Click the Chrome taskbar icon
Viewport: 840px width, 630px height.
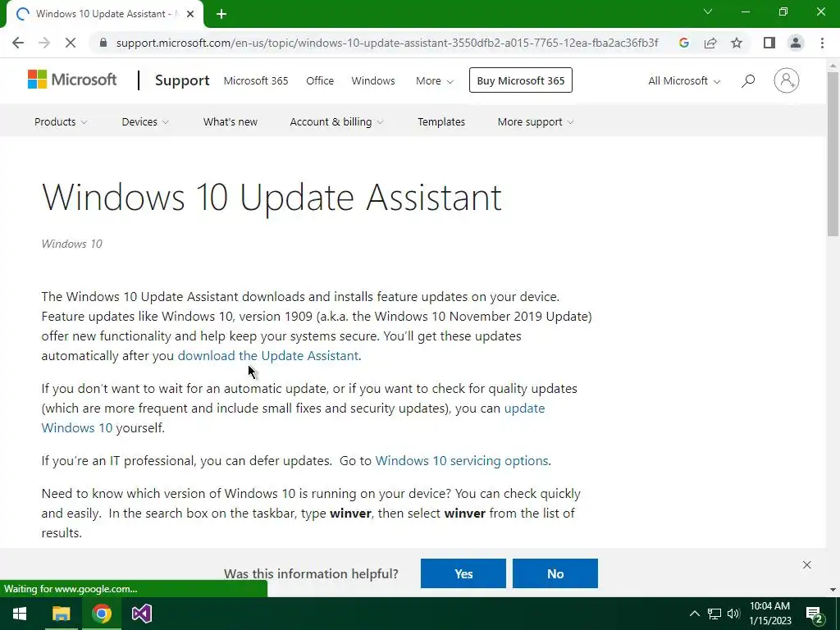(102, 614)
